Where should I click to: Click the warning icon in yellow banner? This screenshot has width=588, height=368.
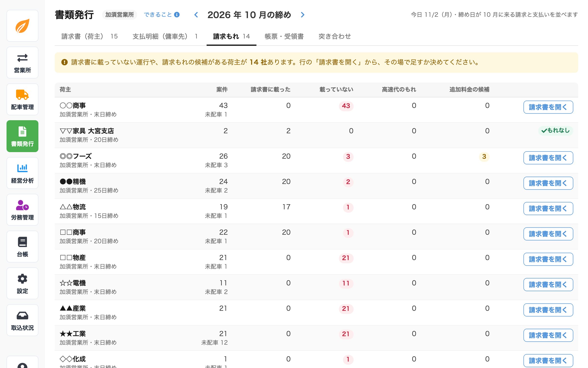click(x=64, y=62)
